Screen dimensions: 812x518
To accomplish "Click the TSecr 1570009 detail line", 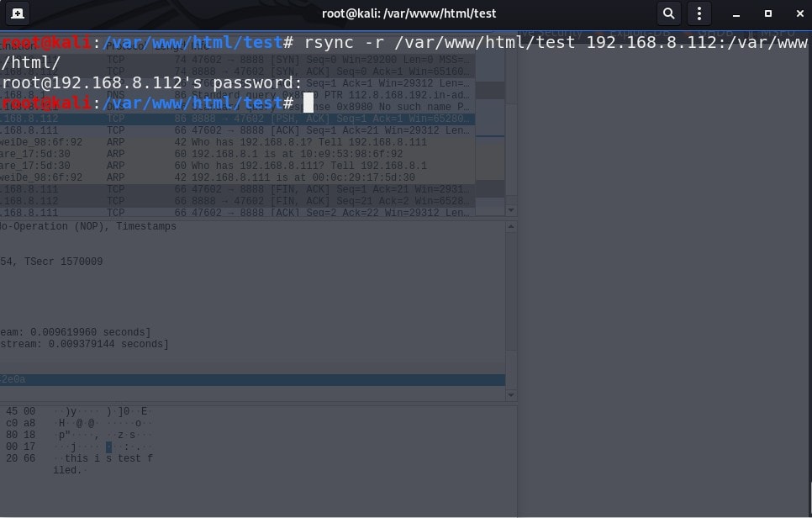I will point(51,262).
